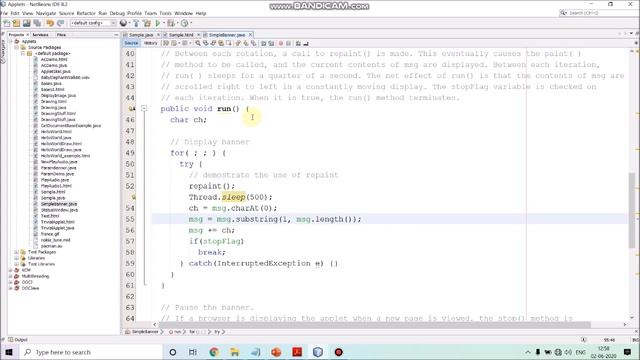Click the editor horizontal scrollbar
Screen dimensions: 640x360
(x=374, y=325)
